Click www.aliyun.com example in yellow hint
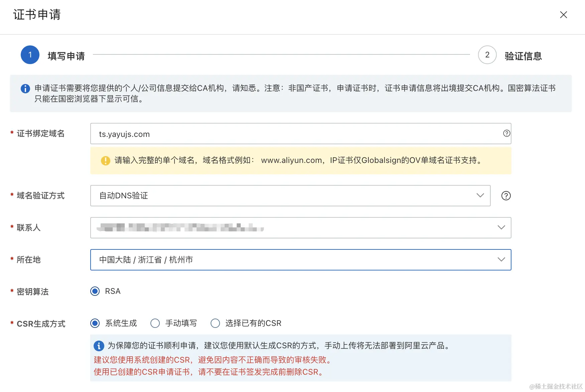This screenshot has width=585, height=392. click(291, 160)
